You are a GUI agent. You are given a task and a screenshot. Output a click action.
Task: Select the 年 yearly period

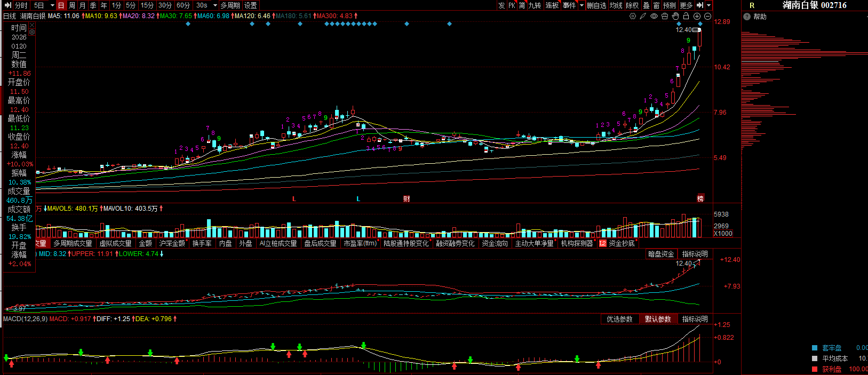click(x=104, y=5)
